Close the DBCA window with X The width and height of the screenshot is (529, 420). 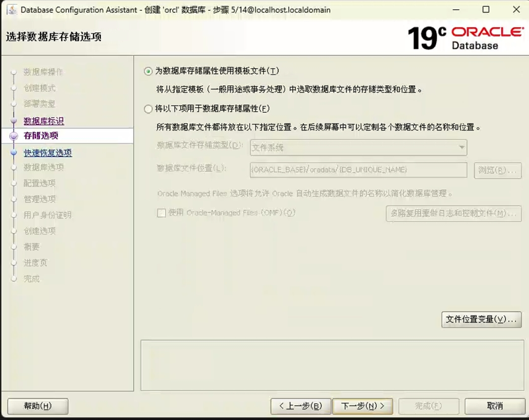point(516,10)
